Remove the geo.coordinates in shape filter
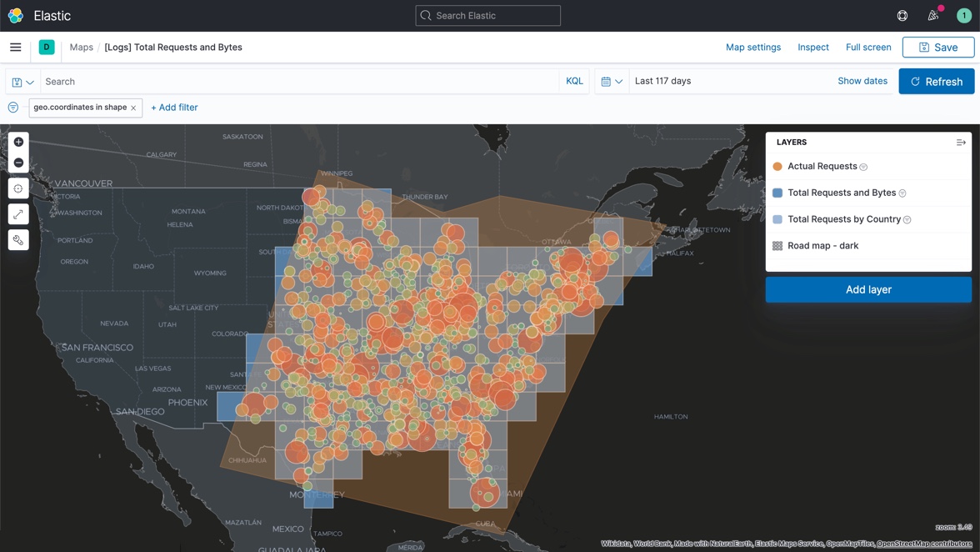The height and width of the screenshot is (552, 980). pos(133,107)
